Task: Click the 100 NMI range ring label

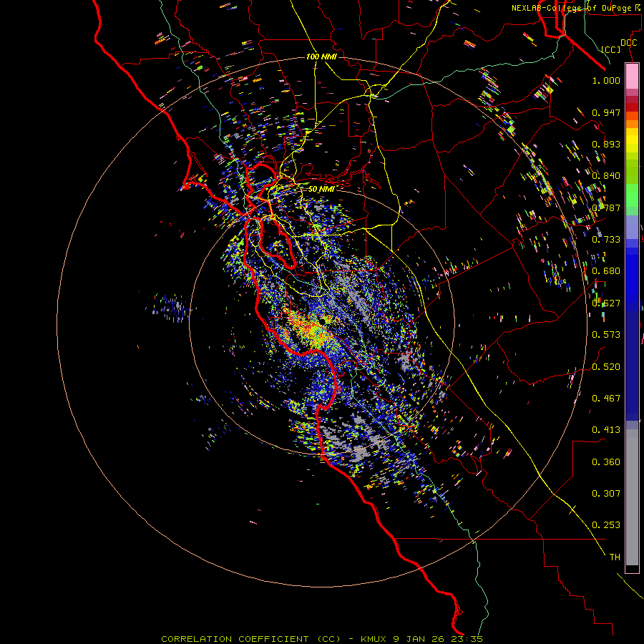Action: click(321, 57)
